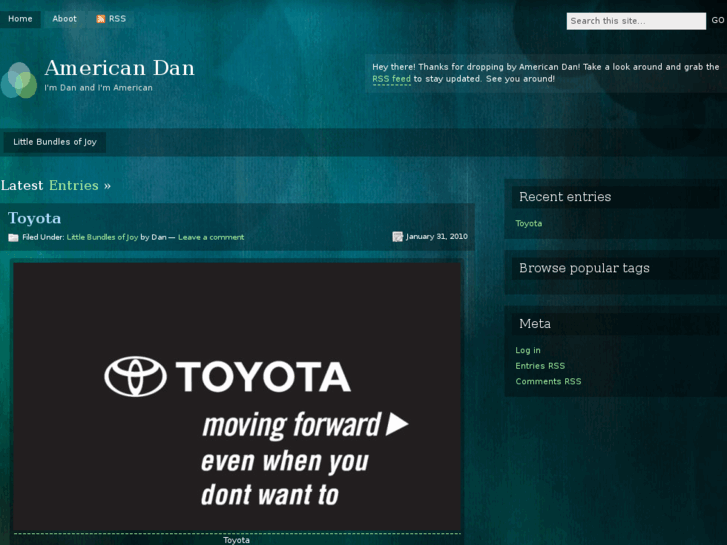Open Toyota in Recent entries sidebar
Viewport: 727px width, 545px height.
(x=529, y=224)
